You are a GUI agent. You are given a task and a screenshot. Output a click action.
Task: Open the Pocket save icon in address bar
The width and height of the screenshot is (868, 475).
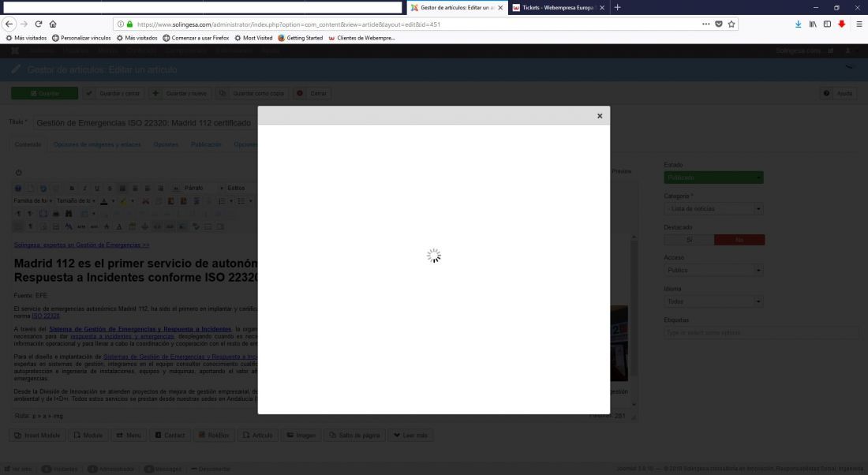coord(719,24)
